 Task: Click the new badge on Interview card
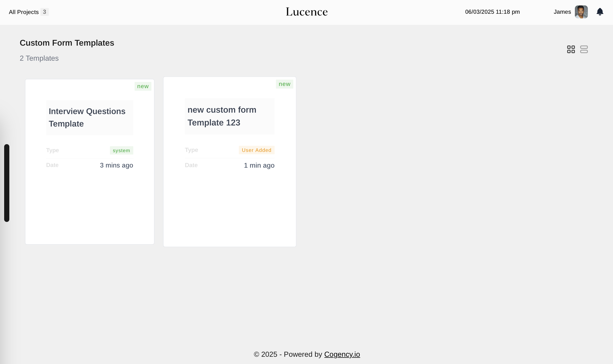[143, 86]
